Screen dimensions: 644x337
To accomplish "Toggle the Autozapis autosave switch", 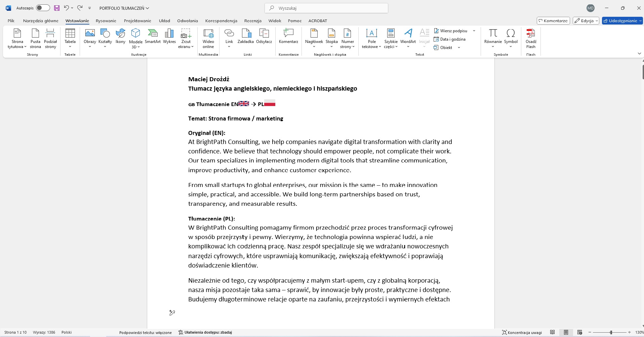I will click(43, 8).
